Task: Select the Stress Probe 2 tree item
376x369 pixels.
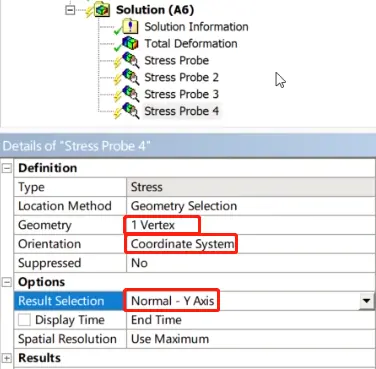Action: pos(181,77)
